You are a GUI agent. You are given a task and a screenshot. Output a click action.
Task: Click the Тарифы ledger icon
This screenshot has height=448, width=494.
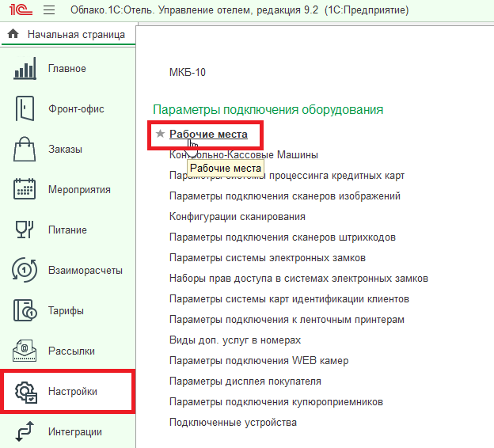pyautogui.click(x=25, y=310)
